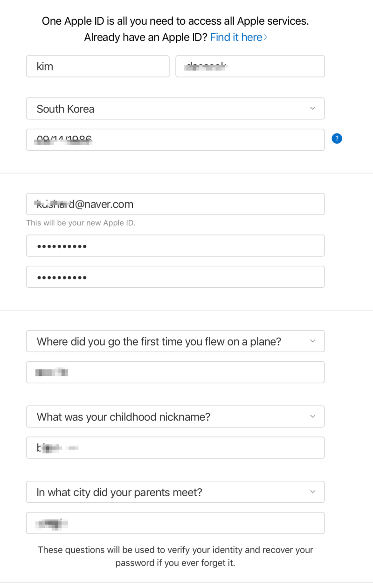373x588 pixels.
Task: Select the last name input field
Action: coord(250,66)
